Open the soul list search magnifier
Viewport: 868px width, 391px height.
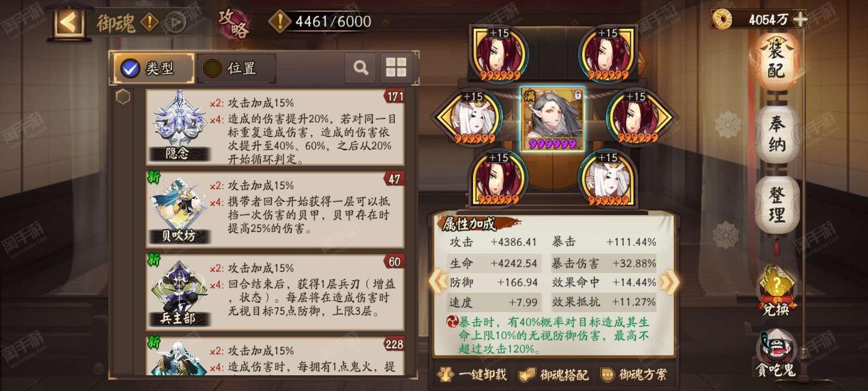pyautogui.click(x=361, y=67)
